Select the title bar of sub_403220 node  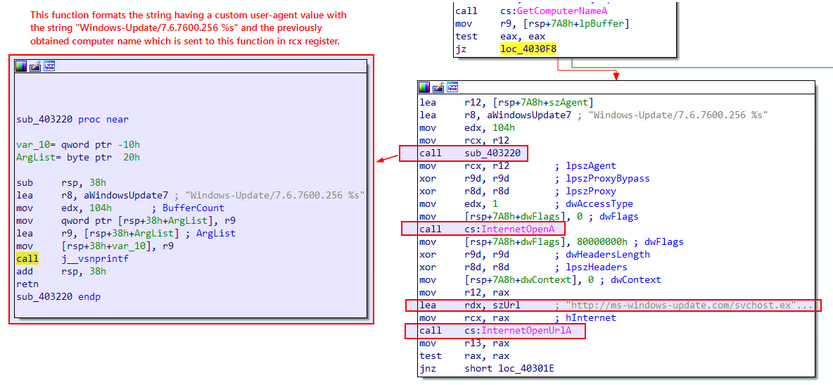click(x=190, y=66)
